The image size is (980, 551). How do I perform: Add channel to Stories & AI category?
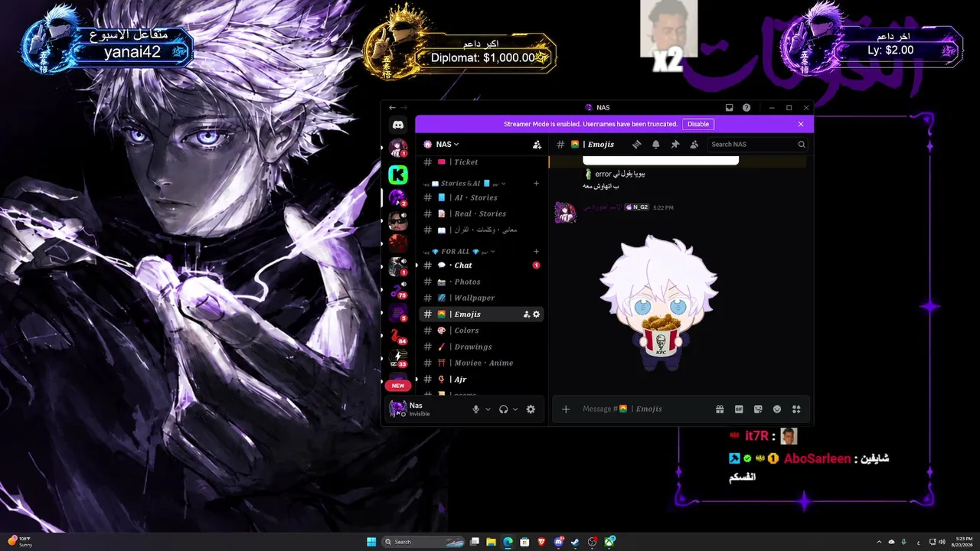click(x=536, y=184)
